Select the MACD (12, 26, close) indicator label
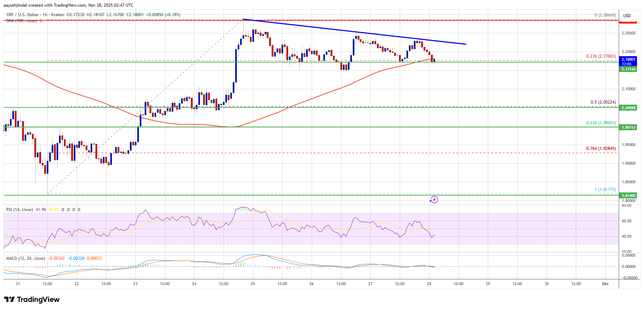Viewport: 644px width, 310px height. tap(26, 258)
